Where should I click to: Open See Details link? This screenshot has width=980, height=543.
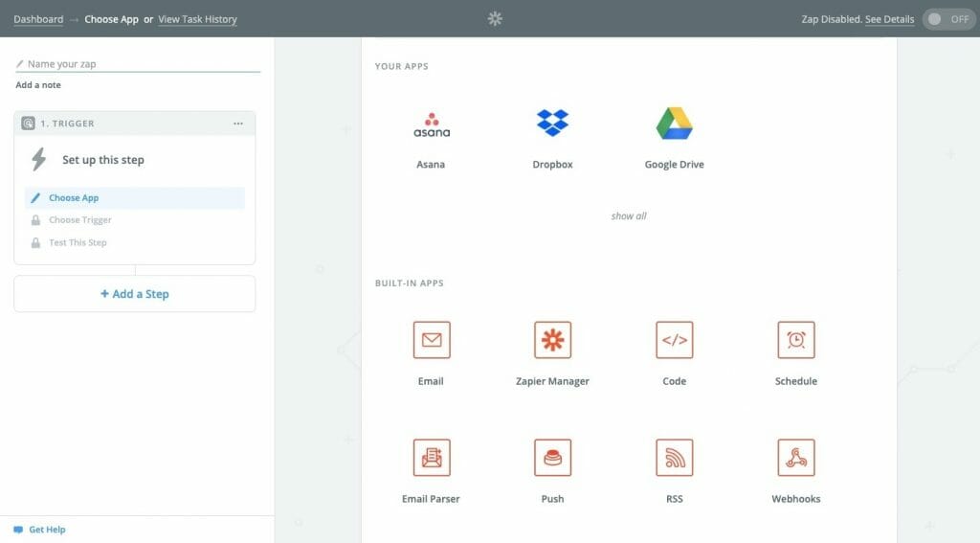[889, 19]
